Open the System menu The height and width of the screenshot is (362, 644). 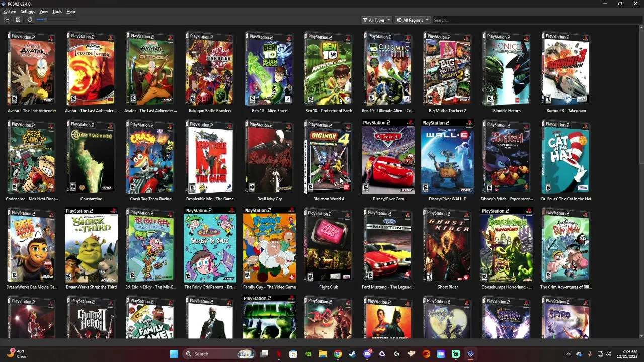pyautogui.click(x=10, y=11)
